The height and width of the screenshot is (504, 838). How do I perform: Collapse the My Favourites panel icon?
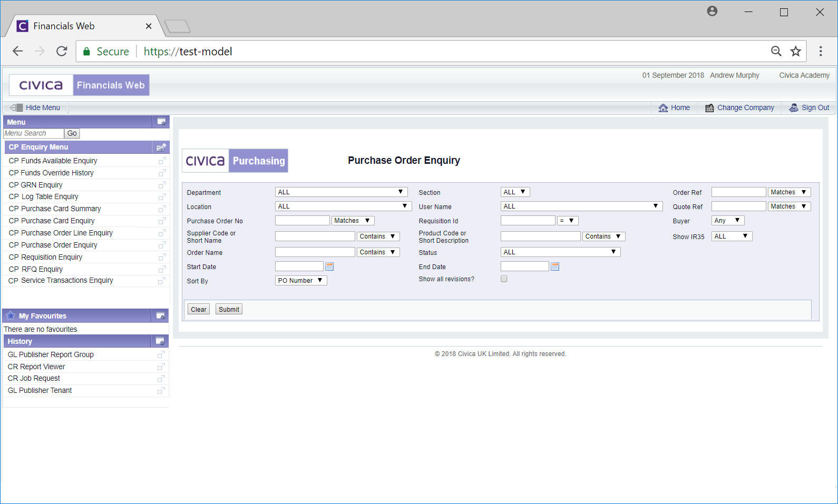coord(161,316)
